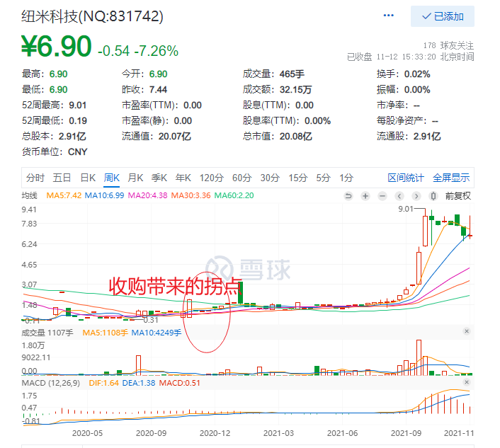Switch to the 日K chart tab
The image size is (500, 448).
[88, 177]
